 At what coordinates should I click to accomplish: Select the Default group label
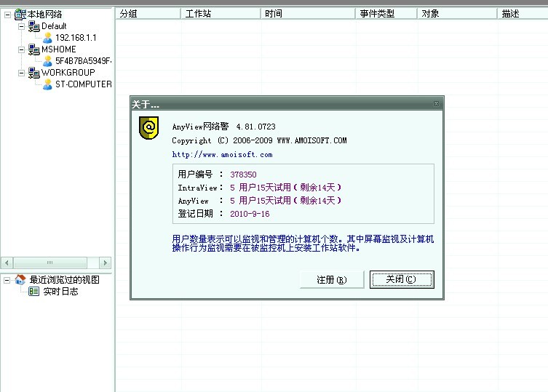pyautogui.click(x=54, y=26)
